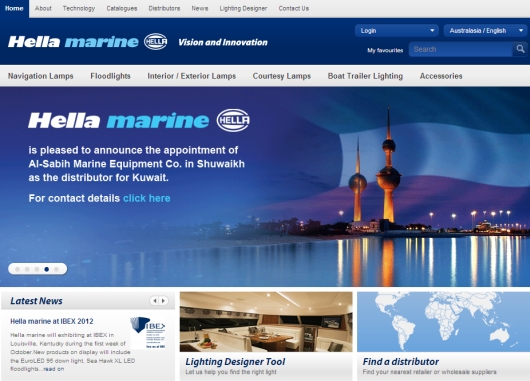
Task: Click 'Let us help you find the right light'
Action: tap(231, 372)
